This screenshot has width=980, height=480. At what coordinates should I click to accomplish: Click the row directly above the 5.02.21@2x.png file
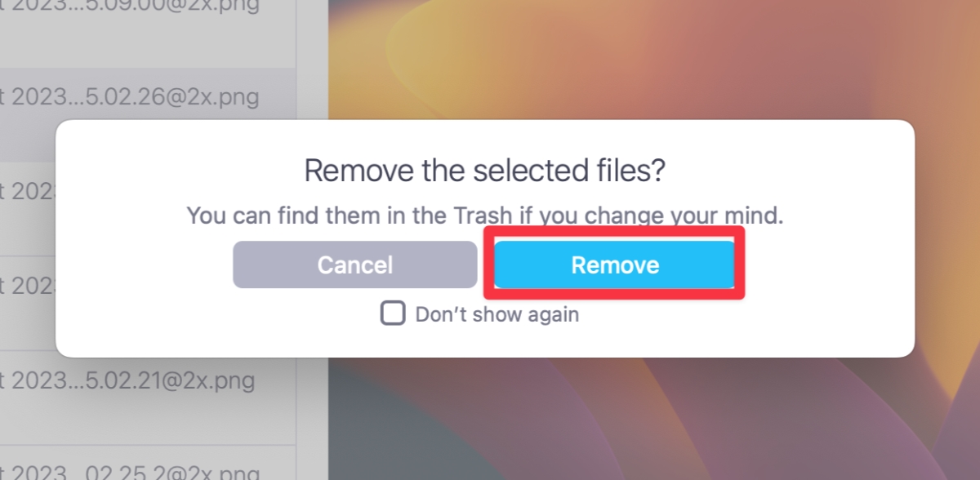coord(24,287)
